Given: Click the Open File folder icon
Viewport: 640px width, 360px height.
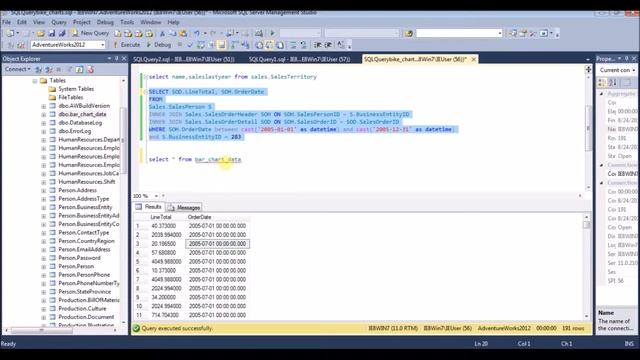Looking at the screenshot, I should pos(40,33).
